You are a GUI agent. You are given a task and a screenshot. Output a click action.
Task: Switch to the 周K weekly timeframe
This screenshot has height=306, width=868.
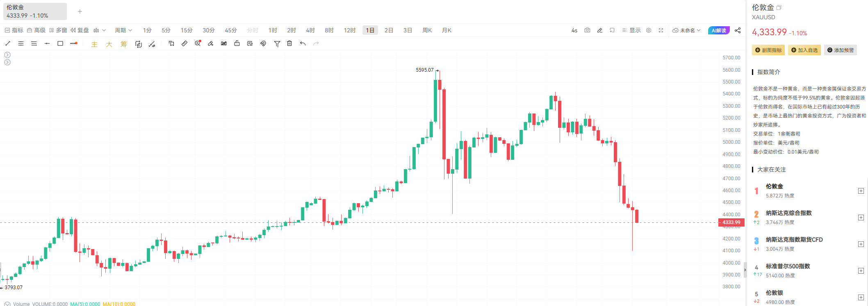point(427,30)
